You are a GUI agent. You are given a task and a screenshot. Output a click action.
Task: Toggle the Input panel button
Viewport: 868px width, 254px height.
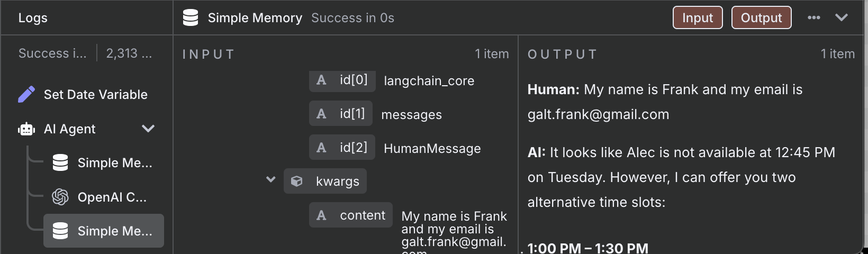click(x=698, y=17)
